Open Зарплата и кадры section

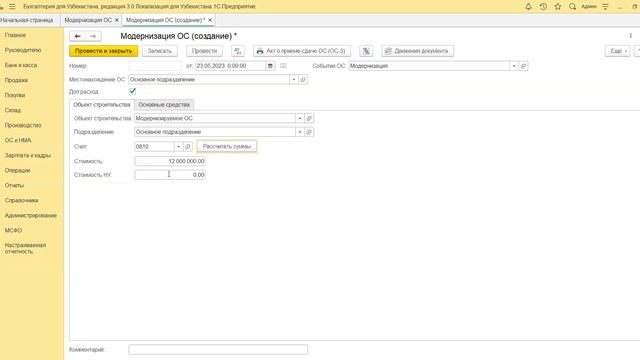(x=28, y=156)
